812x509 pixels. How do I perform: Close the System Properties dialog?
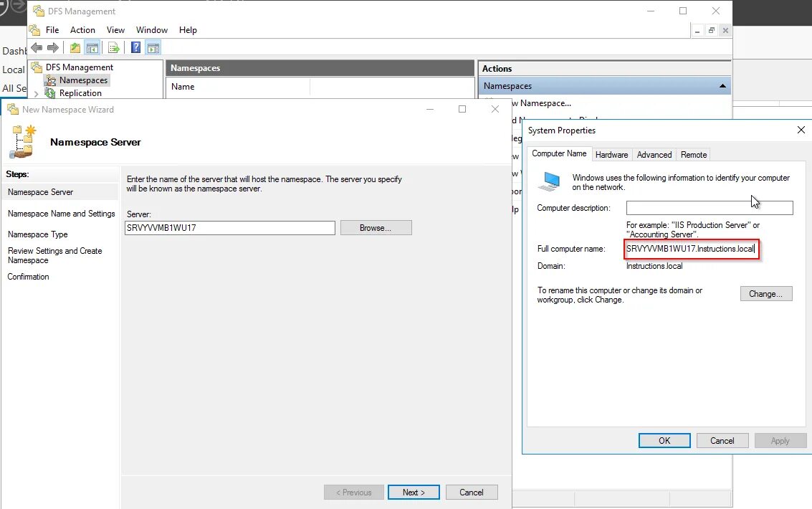click(801, 130)
